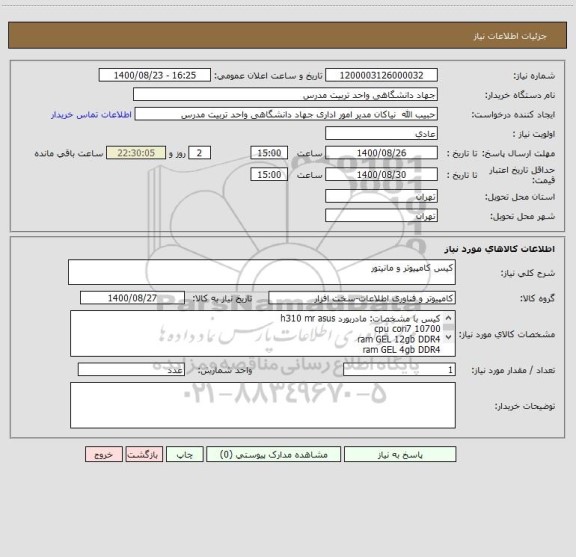Click general description field کیس کامپیوتر و مانیتور

(x=262, y=272)
